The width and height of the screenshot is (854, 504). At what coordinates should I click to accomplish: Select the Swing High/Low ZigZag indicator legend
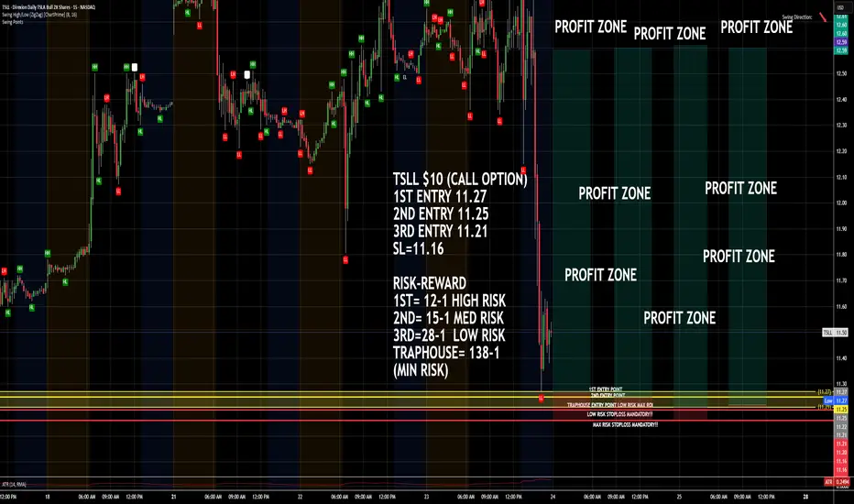click(39, 15)
